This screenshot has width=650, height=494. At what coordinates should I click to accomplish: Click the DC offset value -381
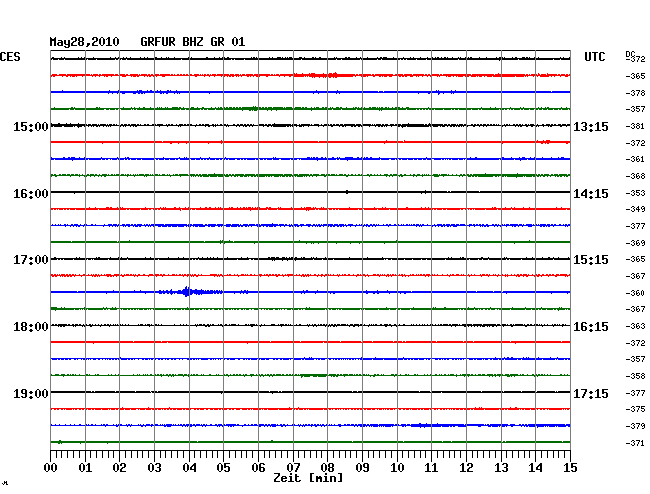pos(635,126)
